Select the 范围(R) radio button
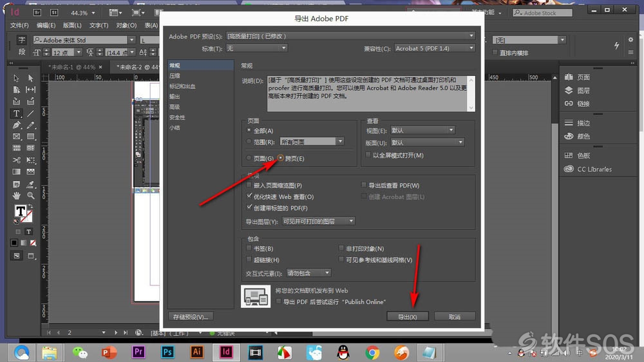Screen dimensions: 644x362 point(249,141)
